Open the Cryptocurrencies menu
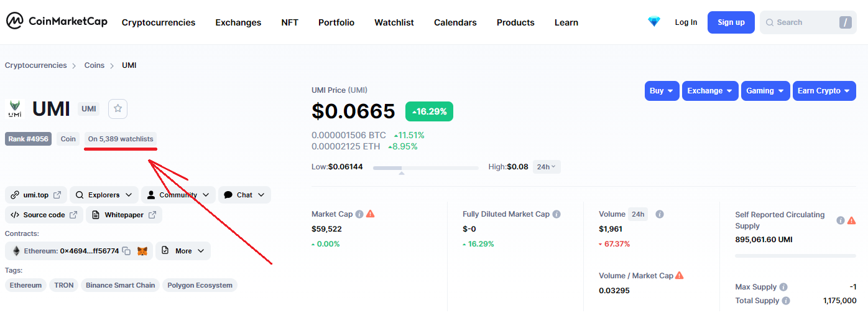Viewport: 868px width, 320px height. (x=159, y=22)
